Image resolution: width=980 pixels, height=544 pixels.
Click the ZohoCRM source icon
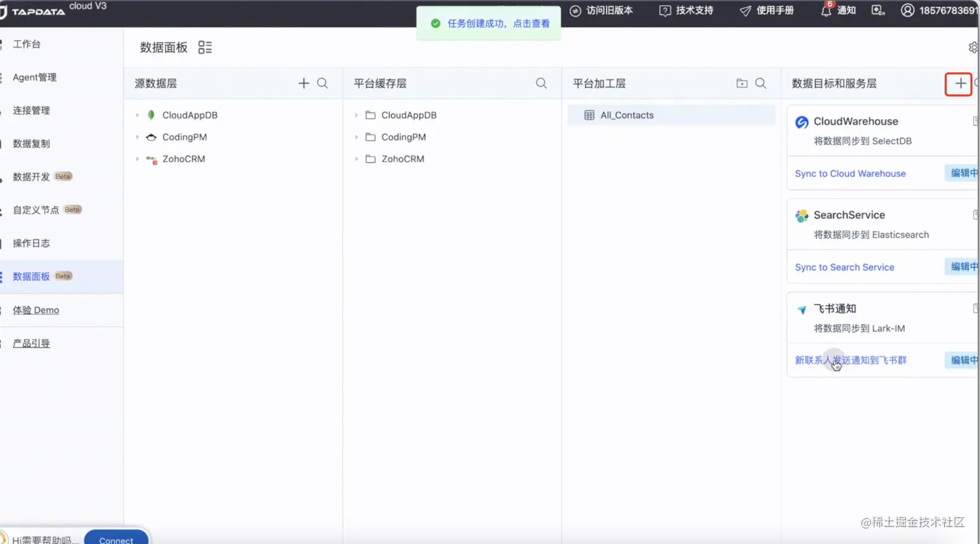click(152, 159)
